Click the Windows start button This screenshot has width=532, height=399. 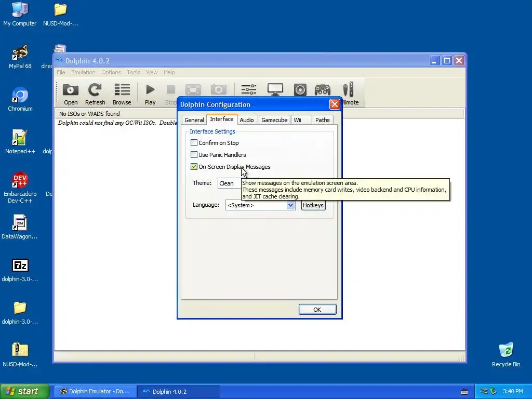click(x=24, y=391)
